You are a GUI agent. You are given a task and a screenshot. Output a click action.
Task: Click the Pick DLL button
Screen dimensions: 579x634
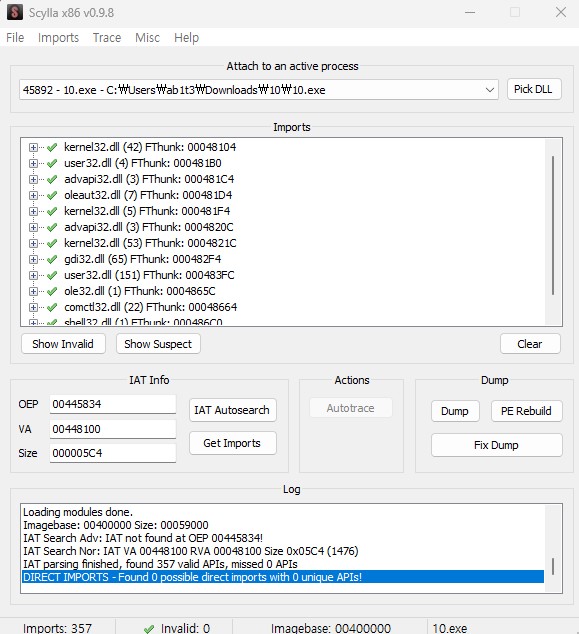click(x=534, y=89)
